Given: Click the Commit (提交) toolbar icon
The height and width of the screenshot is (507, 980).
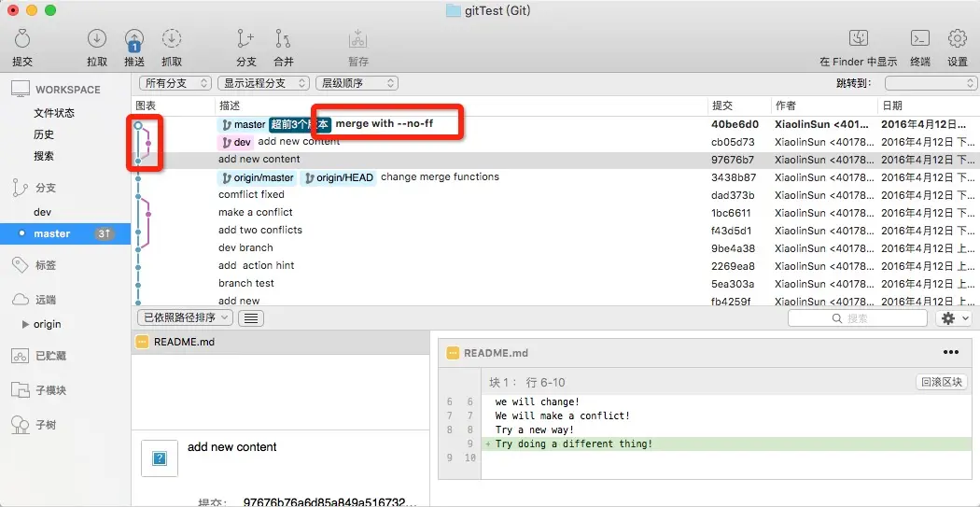Looking at the screenshot, I should point(22,39).
